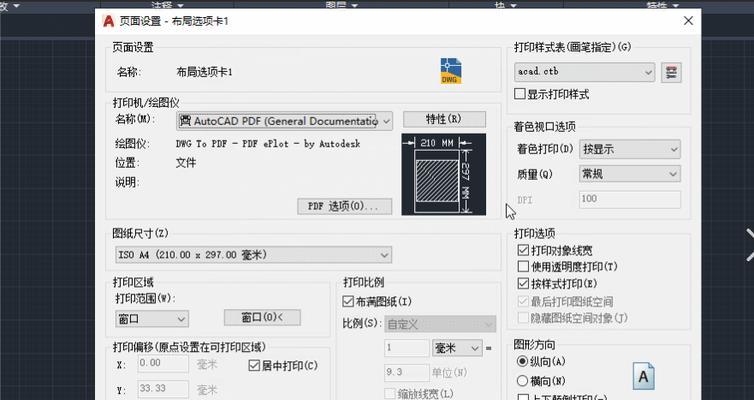Open the 着色打印 按显示 dropdown
This screenshot has width=754, height=400.
(630, 150)
